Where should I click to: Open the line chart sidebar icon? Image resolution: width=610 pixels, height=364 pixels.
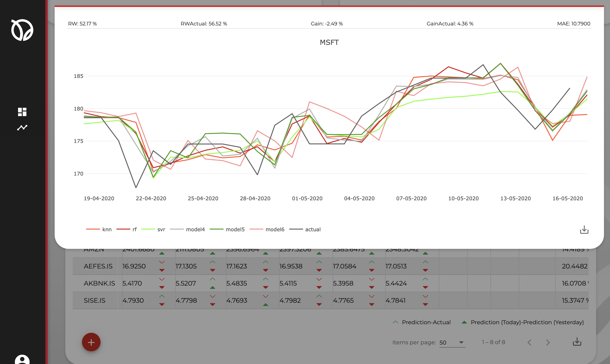point(22,128)
